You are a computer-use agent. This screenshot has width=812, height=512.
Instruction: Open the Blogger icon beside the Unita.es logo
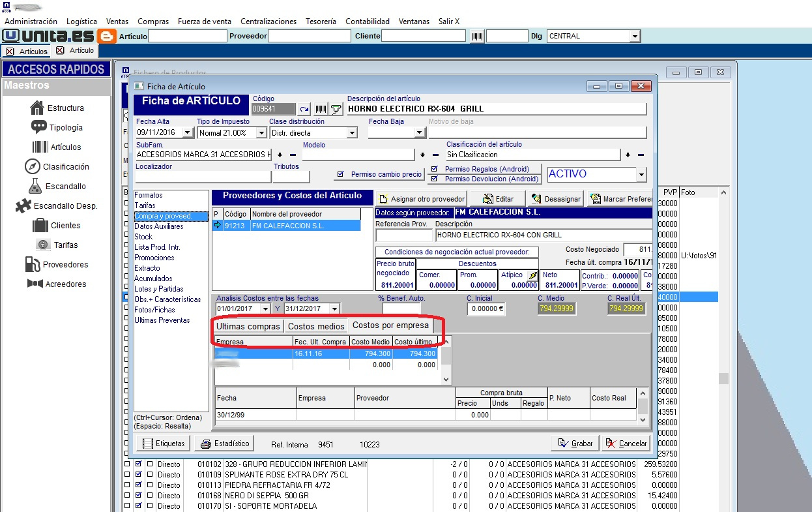pos(106,36)
